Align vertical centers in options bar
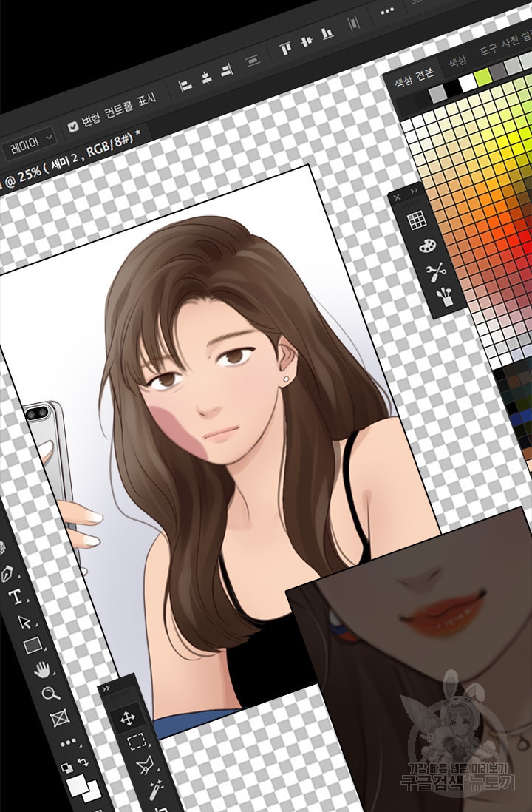The image size is (532, 812). [x=307, y=41]
